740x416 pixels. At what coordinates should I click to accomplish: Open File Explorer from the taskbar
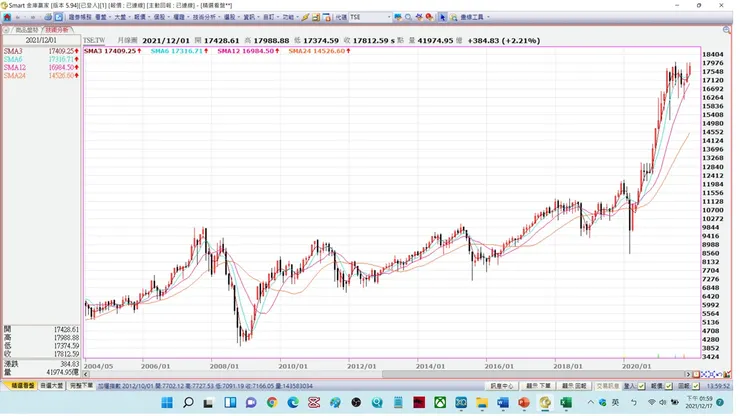click(x=482, y=402)
